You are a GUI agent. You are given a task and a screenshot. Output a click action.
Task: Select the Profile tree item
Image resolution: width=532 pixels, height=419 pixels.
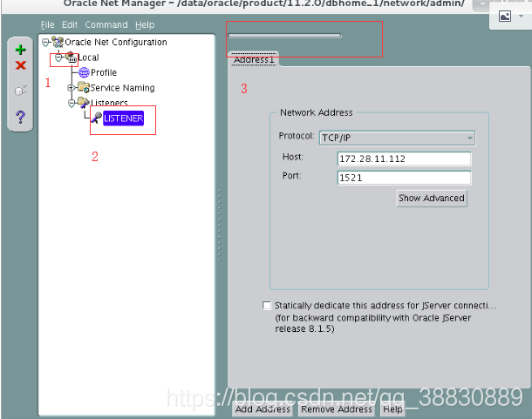[x=104, y=72]
